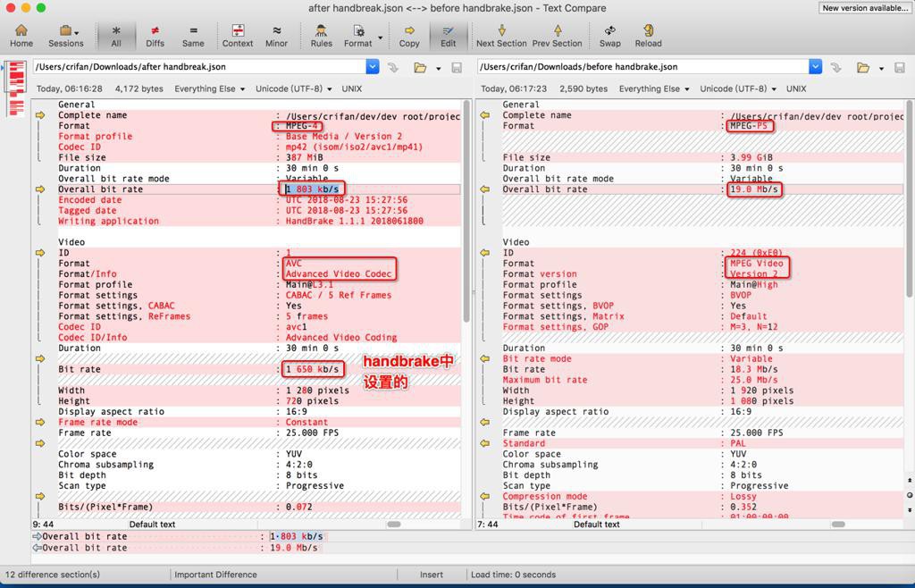The image size is (915, 588).
Task: Open the left path history dropdown
Action: pyautogui.click(x=373, y=66)
